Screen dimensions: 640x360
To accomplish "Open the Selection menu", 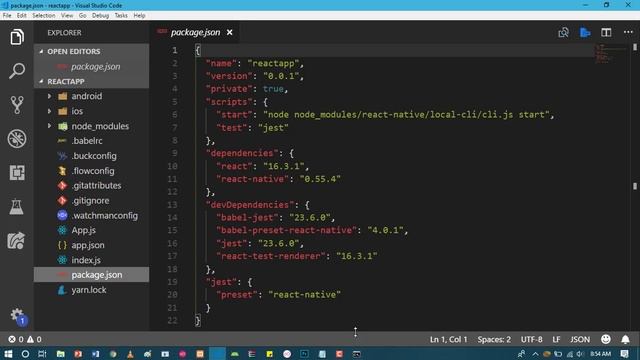I will pos(44,16).
